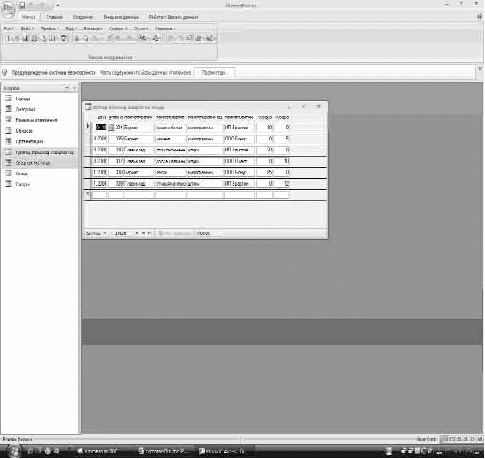Click the date picker icon beside first date

click(x=111, y=128)
